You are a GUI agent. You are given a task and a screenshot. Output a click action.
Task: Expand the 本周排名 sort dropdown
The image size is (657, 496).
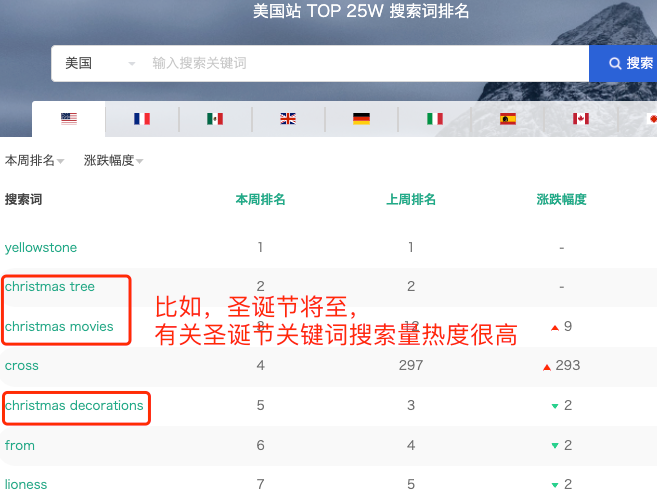(x=35, y=161)
